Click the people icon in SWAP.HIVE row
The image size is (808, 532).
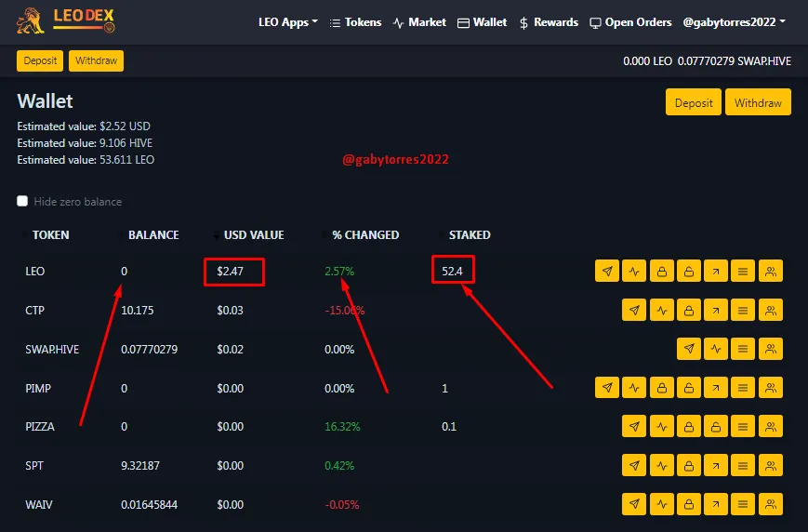771,349
